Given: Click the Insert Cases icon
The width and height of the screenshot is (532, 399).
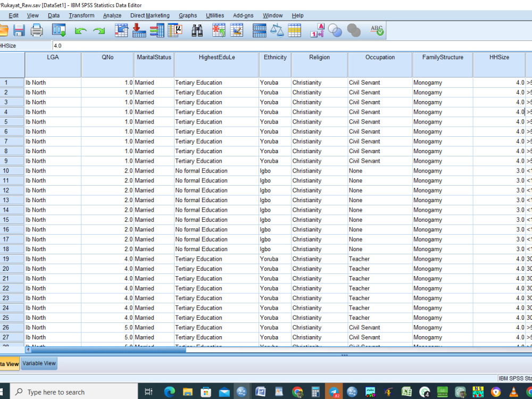Looking at the screenshot, I should pyautogui.click(x=219, y=30).
